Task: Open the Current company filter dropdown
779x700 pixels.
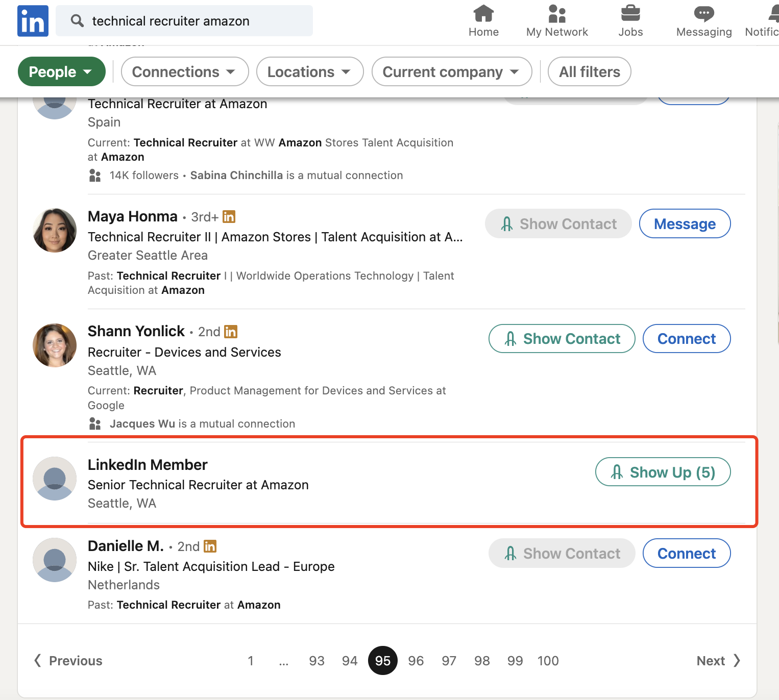Action: [x=451, y=72]
